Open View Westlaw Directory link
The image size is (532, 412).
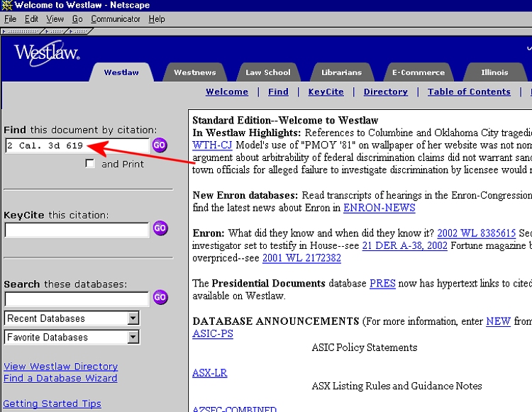tap(61, 366)
